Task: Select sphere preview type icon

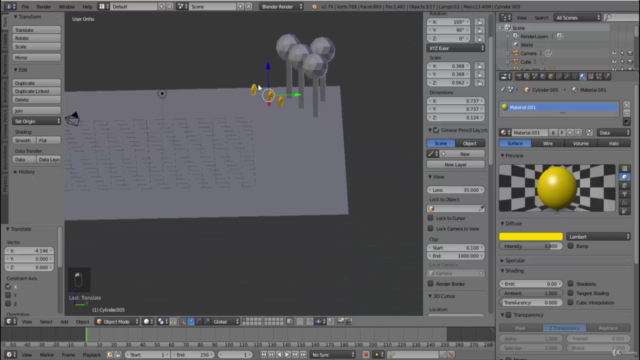Action: (624, 177)
